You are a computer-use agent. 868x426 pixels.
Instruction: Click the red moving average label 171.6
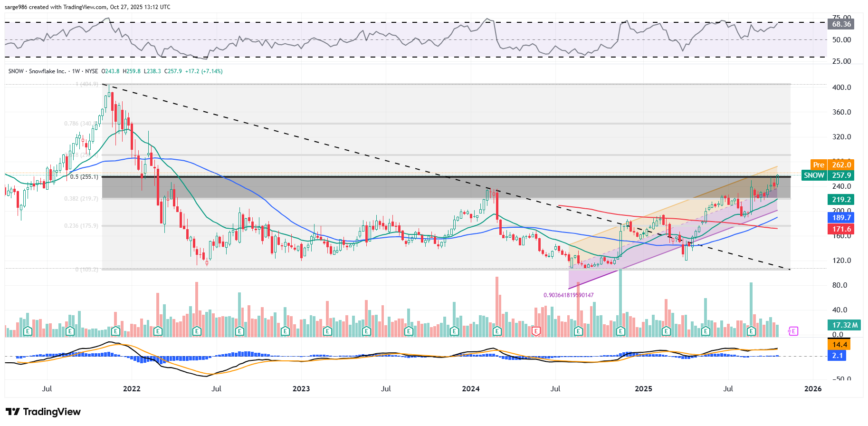tap(841, 229)
